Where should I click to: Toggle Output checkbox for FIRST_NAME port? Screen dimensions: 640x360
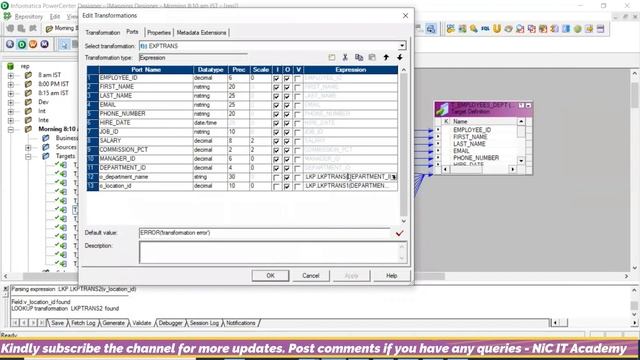pos(287,87)
